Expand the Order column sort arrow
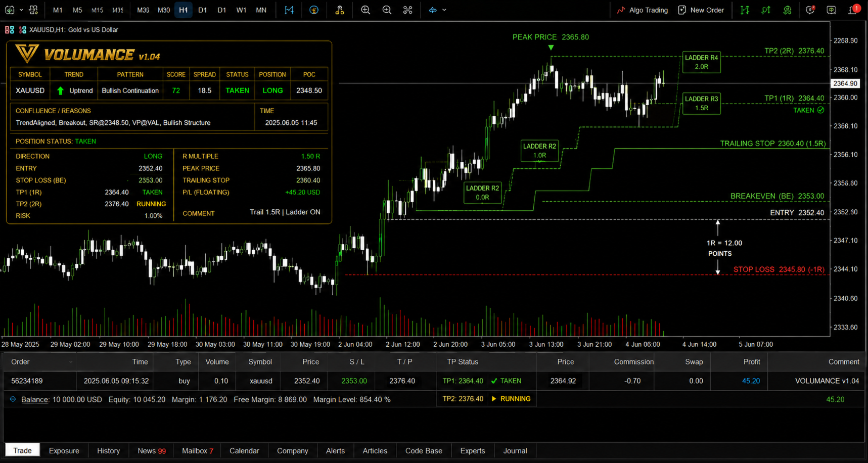This screenshot has width=868, height=463. click(x=71, y=362)
